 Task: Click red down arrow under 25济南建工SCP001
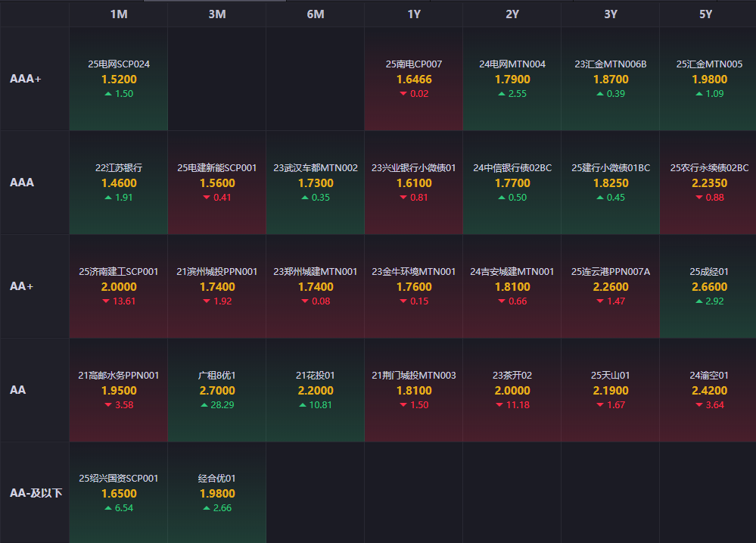[107, 301]
